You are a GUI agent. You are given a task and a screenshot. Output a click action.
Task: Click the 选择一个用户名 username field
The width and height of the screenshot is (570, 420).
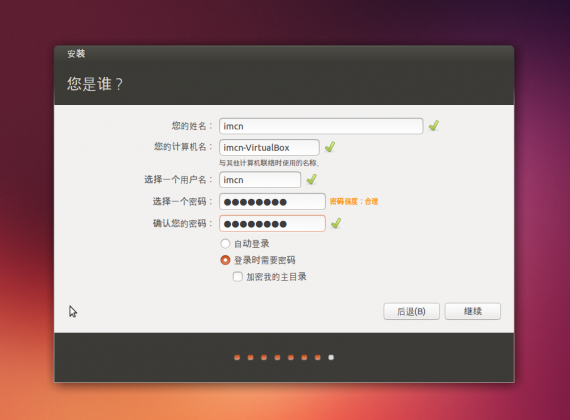tap(260, 180)
